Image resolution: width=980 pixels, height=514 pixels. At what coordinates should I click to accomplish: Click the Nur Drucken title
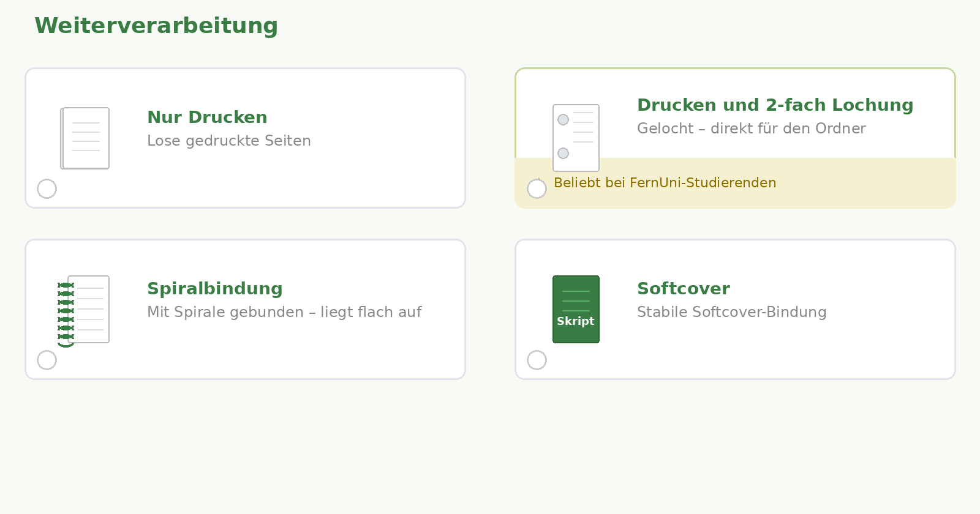(x=207, y=117)
